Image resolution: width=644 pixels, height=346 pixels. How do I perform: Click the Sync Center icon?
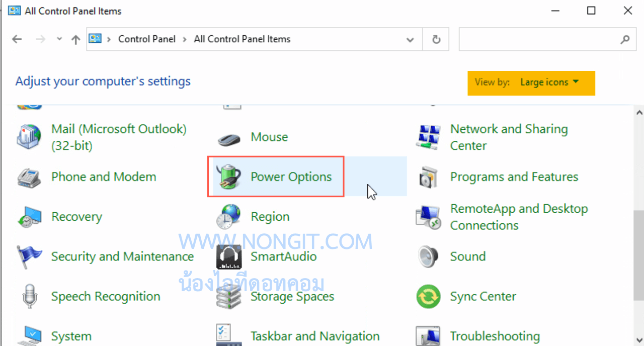coord(428,296)
